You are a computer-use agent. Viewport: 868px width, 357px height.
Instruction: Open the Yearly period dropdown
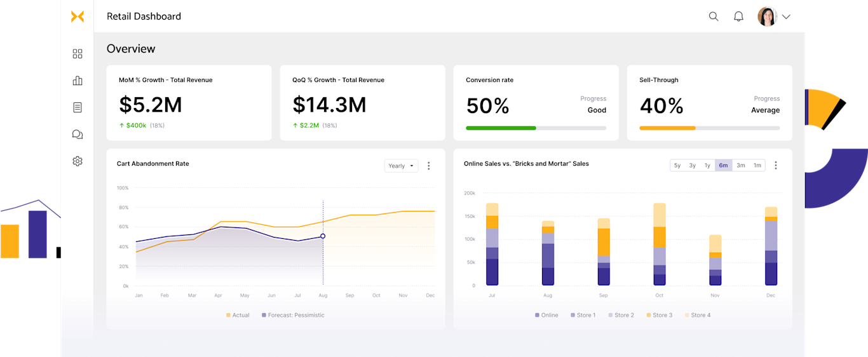pos(402,166)
